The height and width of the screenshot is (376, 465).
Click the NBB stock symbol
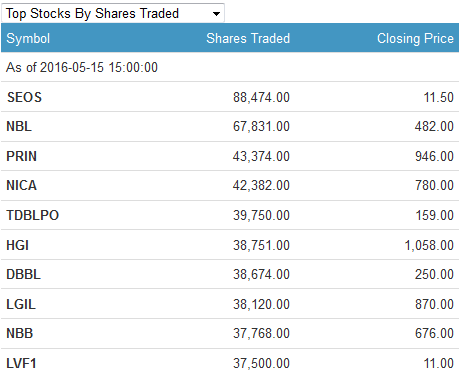click(x=20, y=333)
